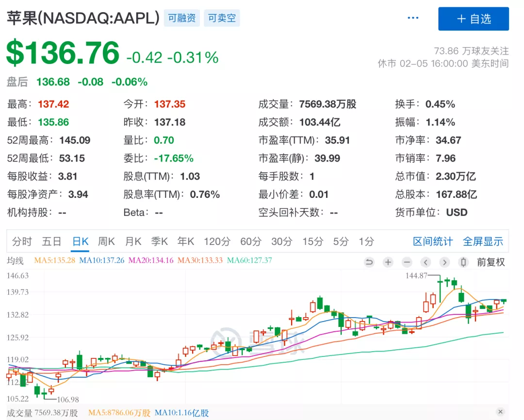
Task: Select the 月K monthly candlestick tab
Action: tap(133, 241)
